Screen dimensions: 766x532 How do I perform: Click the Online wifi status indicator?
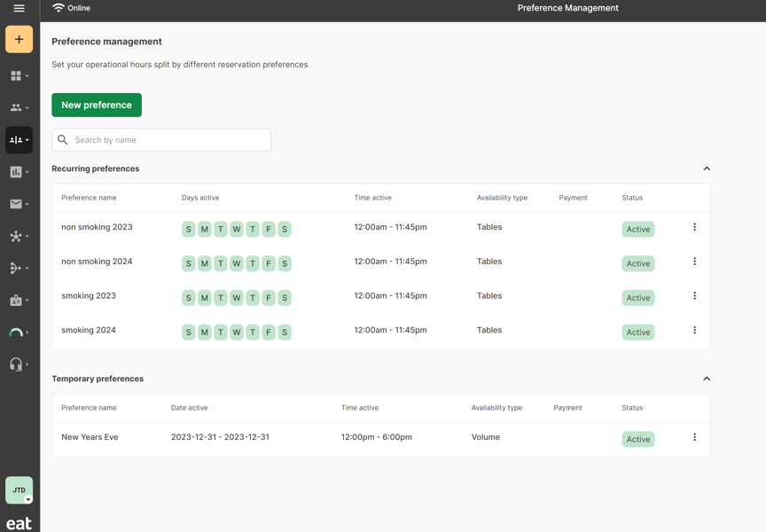(70, 8)
